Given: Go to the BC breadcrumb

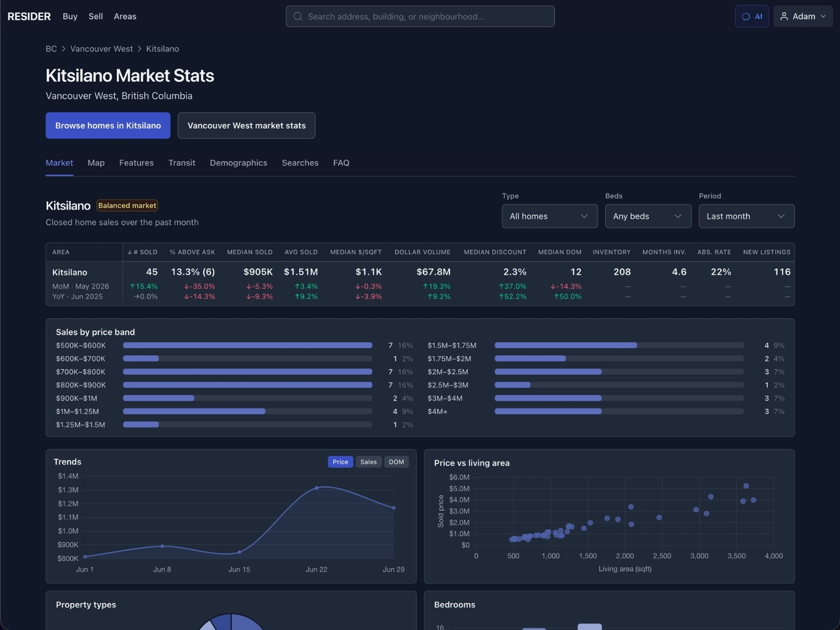Looking at the screenshot, I should (x=51, y=48).
